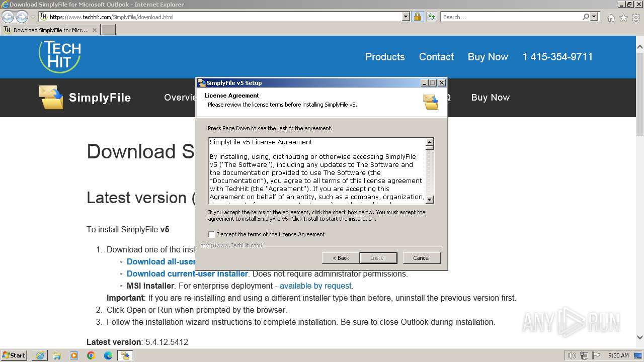Click the volume speaker tray icon

(572, 355)
